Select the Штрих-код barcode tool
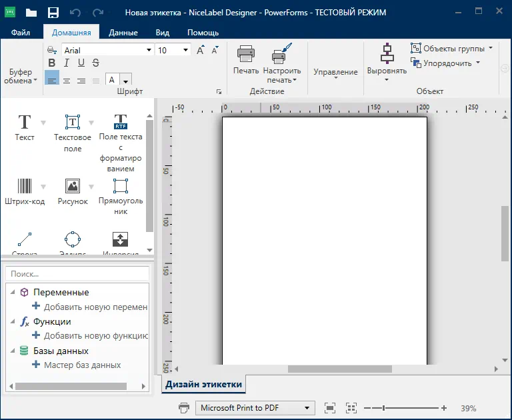The width and height of the screenshot is (512, 420). coord(25,192)
